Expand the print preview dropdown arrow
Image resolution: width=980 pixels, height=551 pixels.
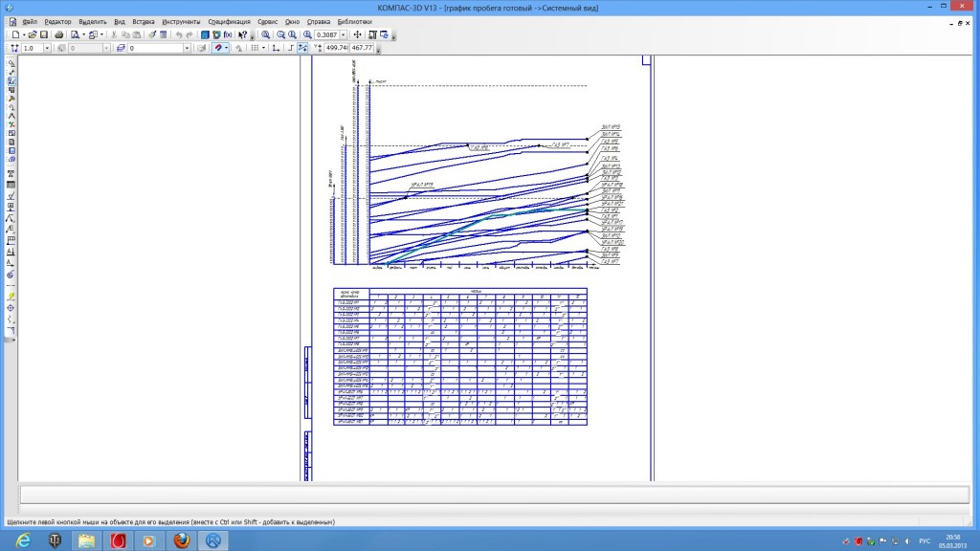pos(84,35)
